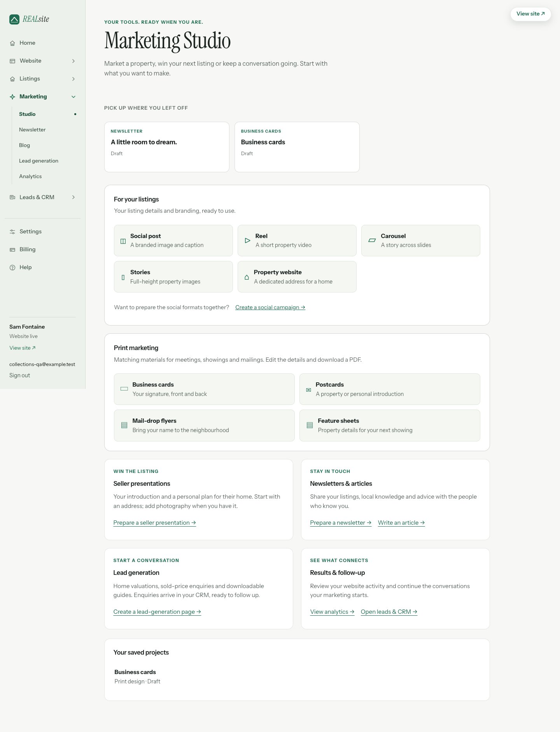Follow the Open leads & CRM link
The height and width of the screenshot is (732, 560).
[x=389, y=612]
